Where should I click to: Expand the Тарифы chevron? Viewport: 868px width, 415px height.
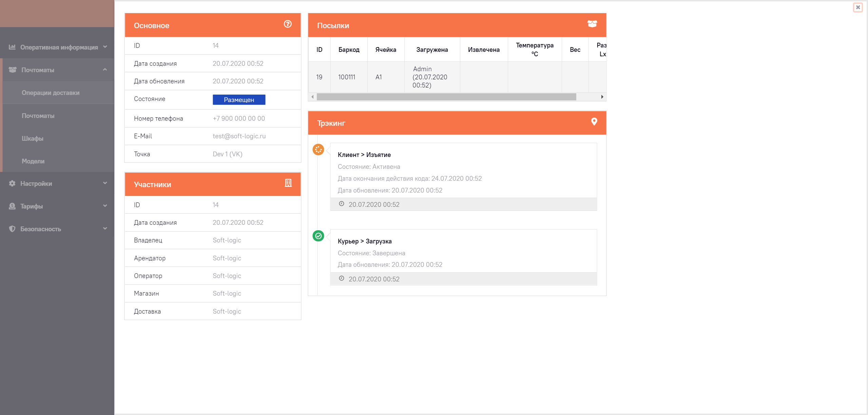tap(105, 206)
